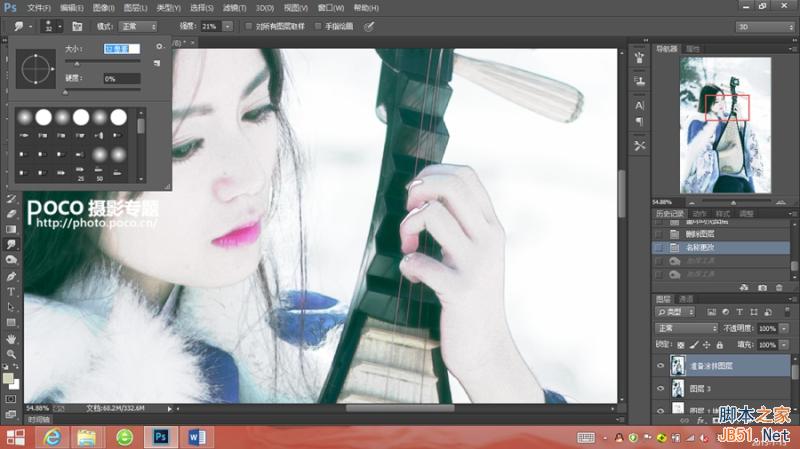
Task: Set history brush source for '删除图层' state
Action: [659, 234]
